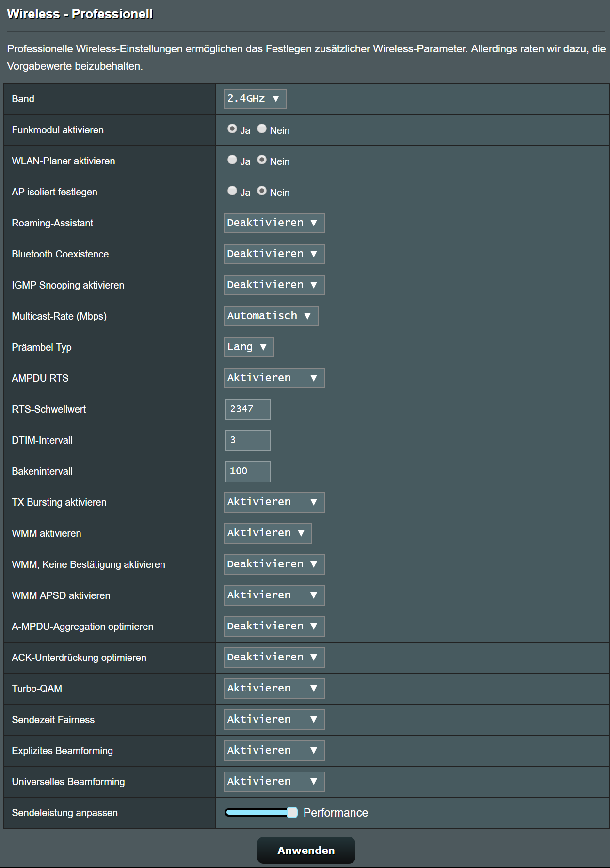Focus the Bakenintervall input field

pyautogui.click(x=248, y=471)
